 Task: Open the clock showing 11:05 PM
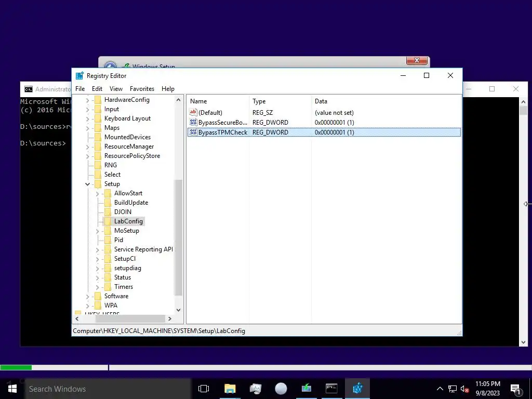pos(487,389)
